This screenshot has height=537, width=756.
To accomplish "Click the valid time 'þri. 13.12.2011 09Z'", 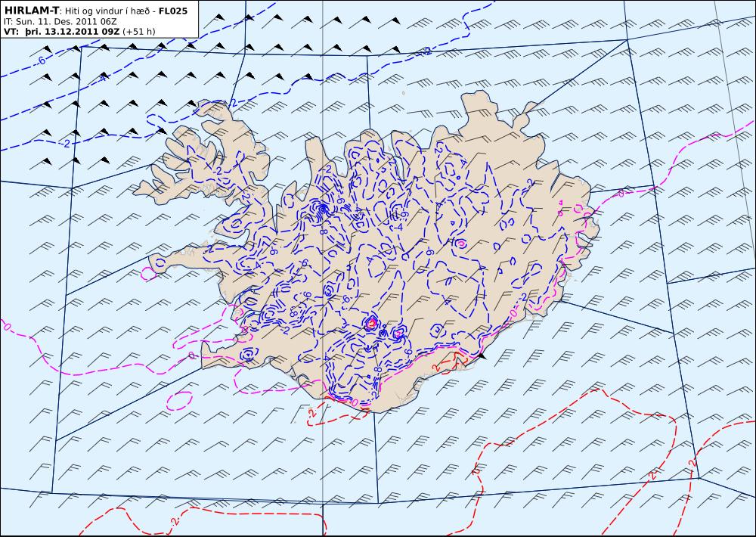I will pos(72,32).
